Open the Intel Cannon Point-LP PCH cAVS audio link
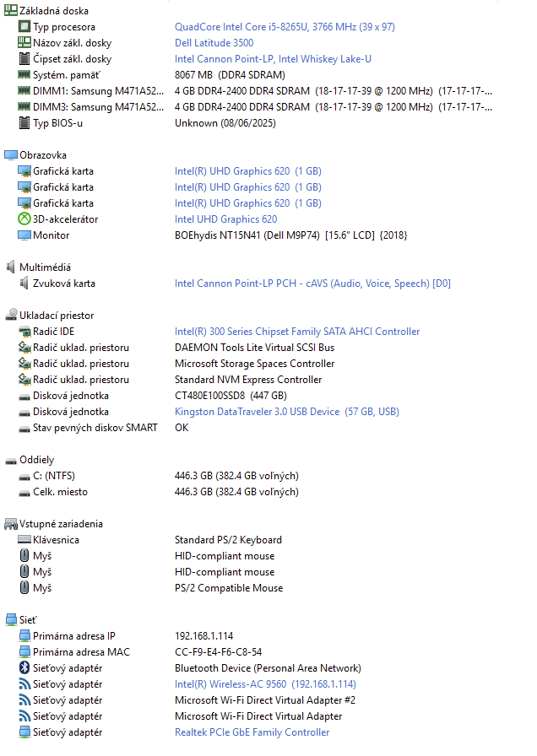The image size is (537, 756). pos(312,283)
